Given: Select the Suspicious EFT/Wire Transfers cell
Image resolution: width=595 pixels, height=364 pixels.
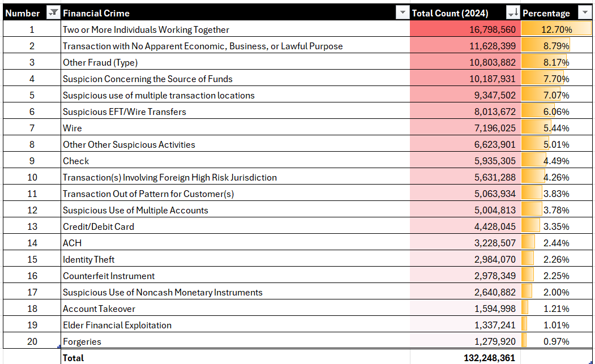Looking at the screenshot, I should coord(125,112).
